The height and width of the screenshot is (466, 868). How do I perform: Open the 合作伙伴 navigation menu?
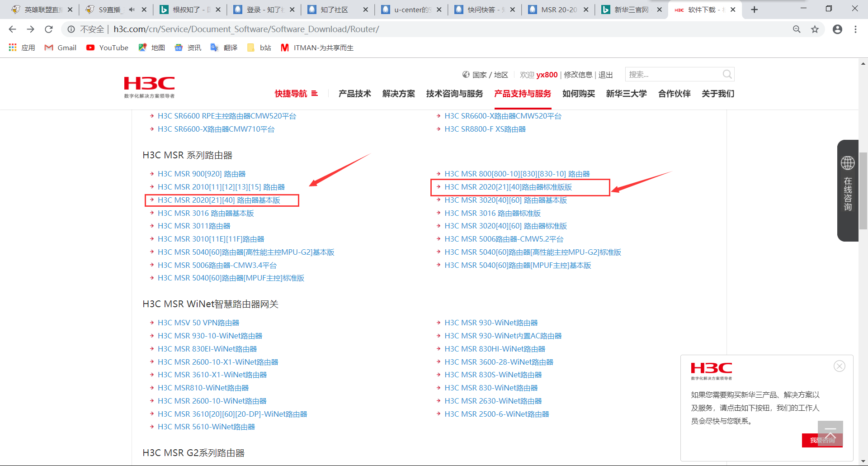(675, 94)
